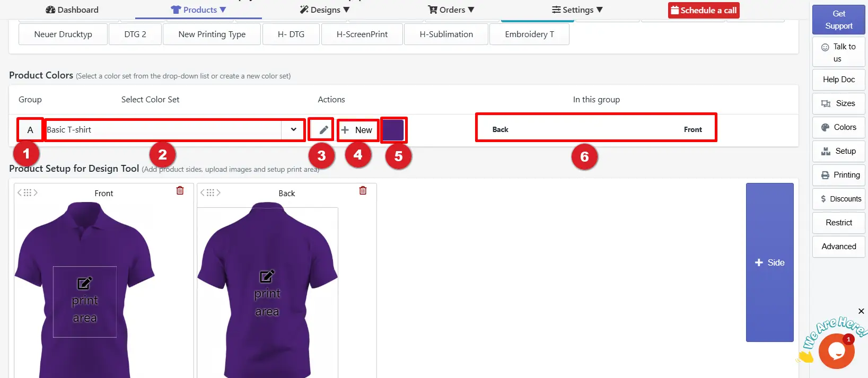Select the purple color swatch
The height and width of the screenshot is (378, 868).
(x=393, y=130)
